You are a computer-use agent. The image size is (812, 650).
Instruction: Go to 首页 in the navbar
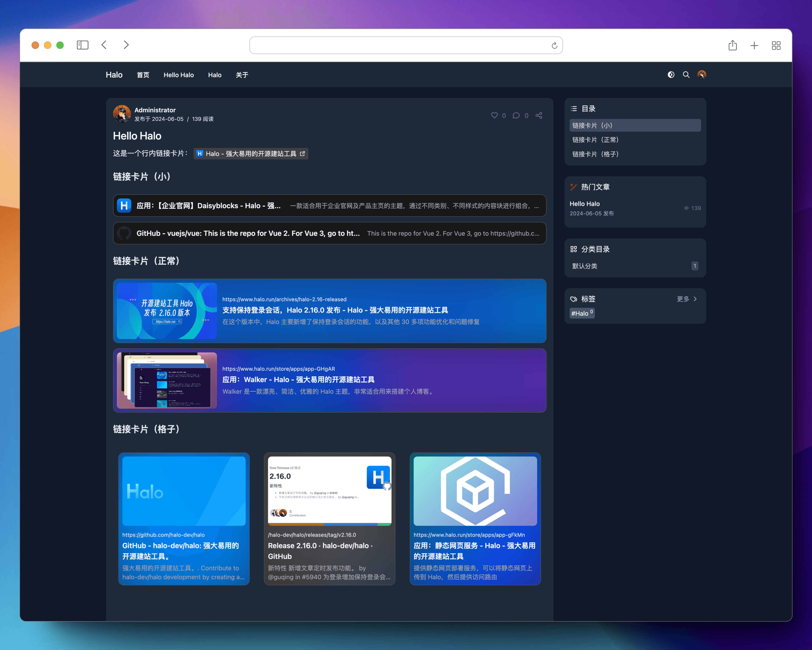click(143, 75)
